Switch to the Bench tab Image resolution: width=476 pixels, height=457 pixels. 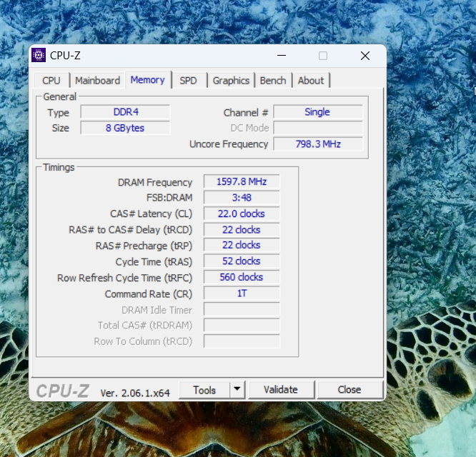click(273, 81)
